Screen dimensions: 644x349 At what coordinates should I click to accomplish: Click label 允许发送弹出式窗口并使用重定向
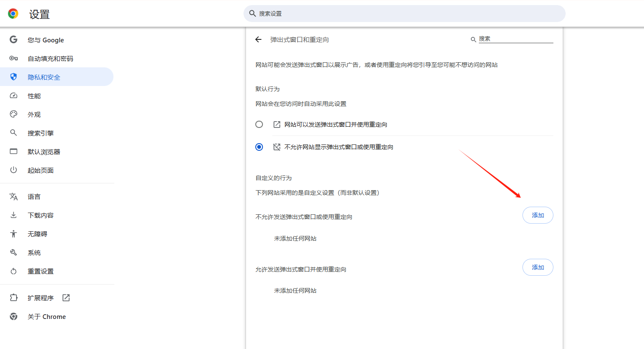pos(301,269)
